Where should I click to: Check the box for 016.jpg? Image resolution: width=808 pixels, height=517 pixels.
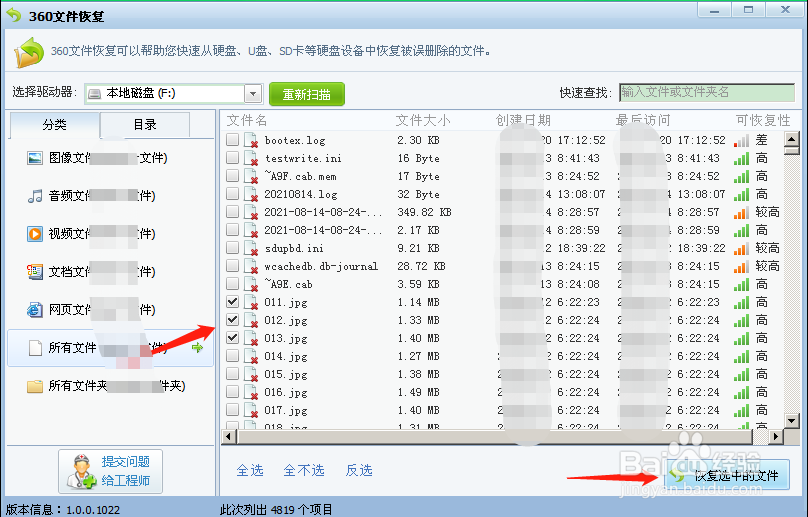click(x=232, y=392)
